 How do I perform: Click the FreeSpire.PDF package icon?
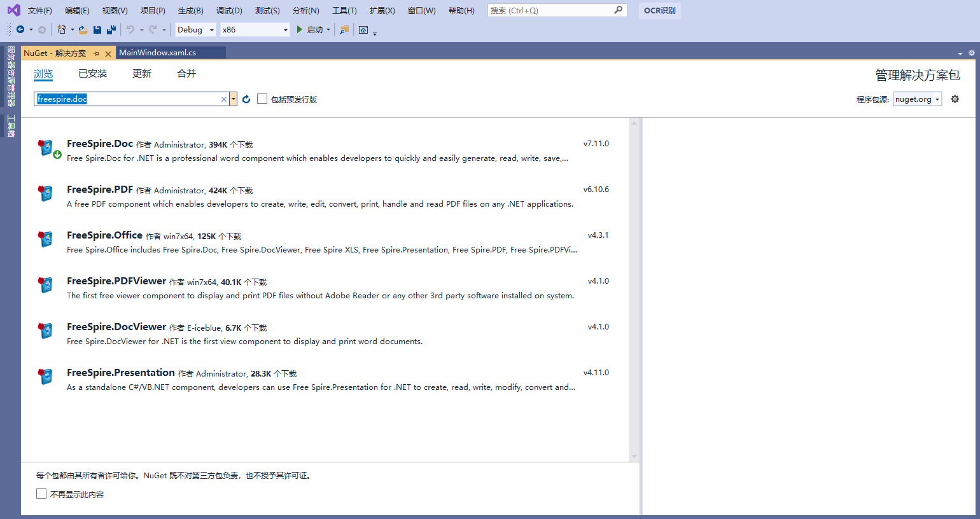[46, 193]
